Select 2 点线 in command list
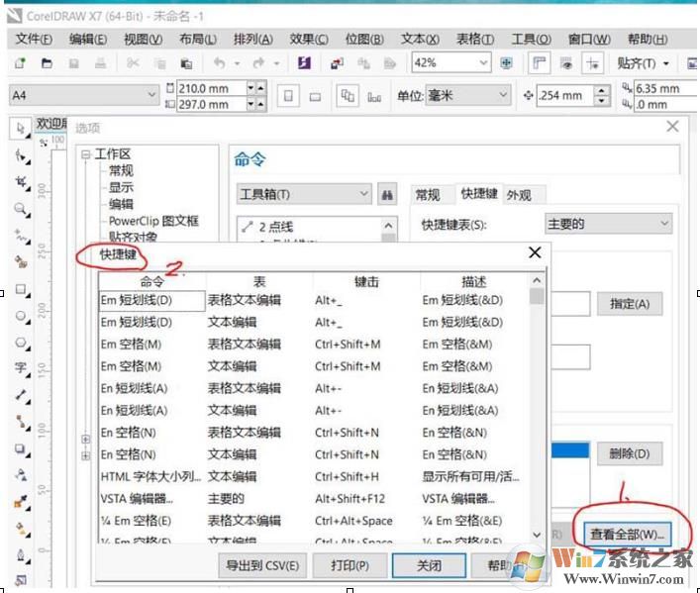 click(276, 227)
